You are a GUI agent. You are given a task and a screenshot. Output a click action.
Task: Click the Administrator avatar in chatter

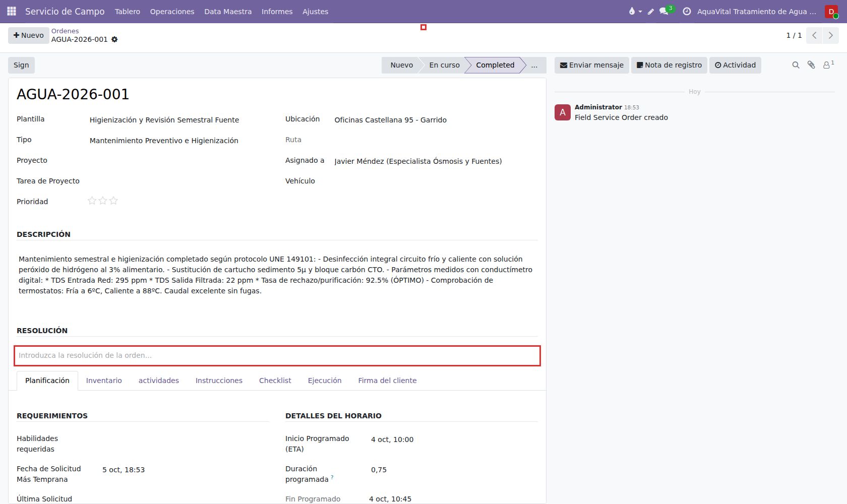coord(563,112)
